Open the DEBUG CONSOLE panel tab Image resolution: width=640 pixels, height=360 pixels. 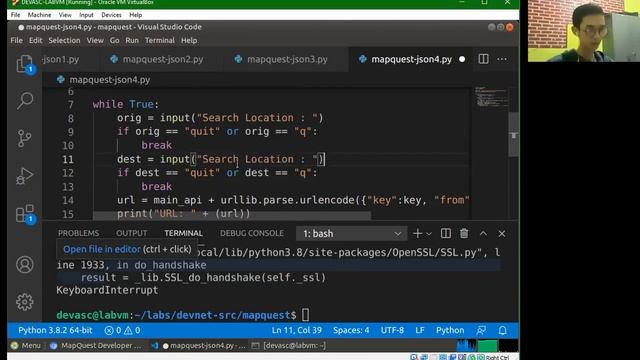coord(252,233)
